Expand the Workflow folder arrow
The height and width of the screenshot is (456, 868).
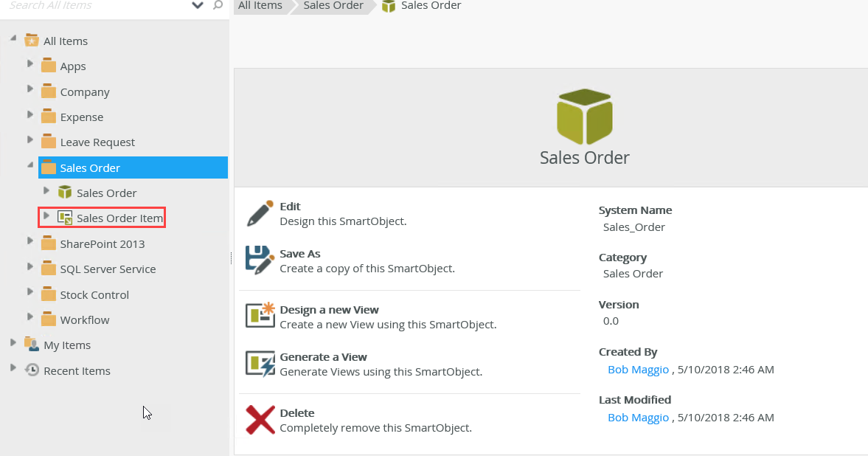click(30, 317)
